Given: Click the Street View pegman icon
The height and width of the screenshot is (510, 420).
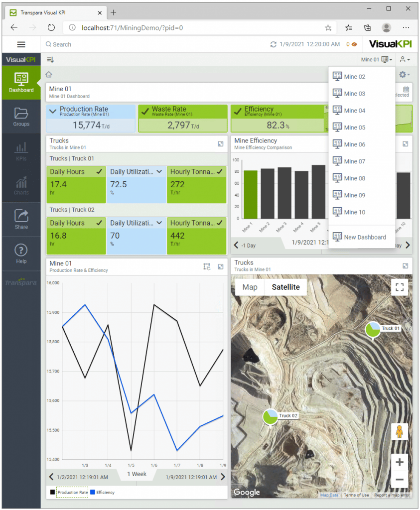Looking at the screenshot, I should [x=399, y=431].
